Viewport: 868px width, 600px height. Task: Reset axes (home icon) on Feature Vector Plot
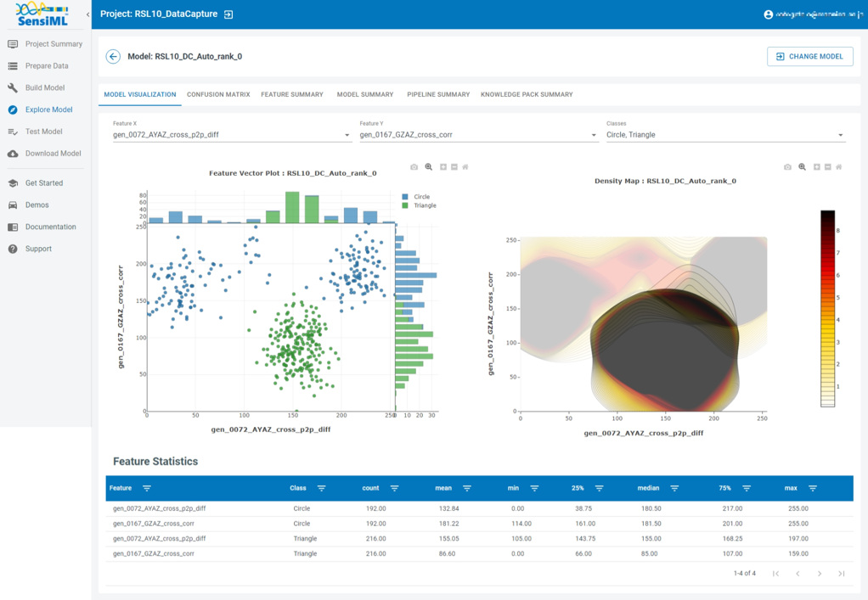pos(465,167)
